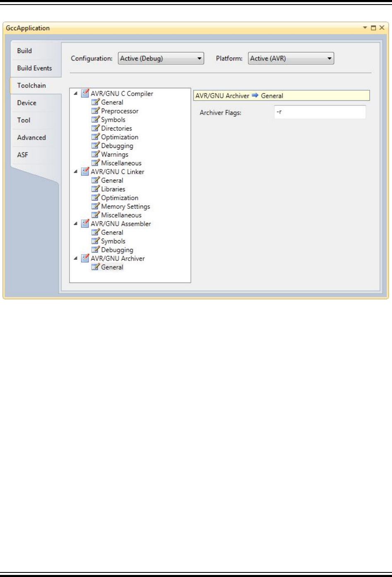Select General under AVR/GNU Archiver
Screen dimensions: 392x577
pyautogui.click(x=112, y=268)
